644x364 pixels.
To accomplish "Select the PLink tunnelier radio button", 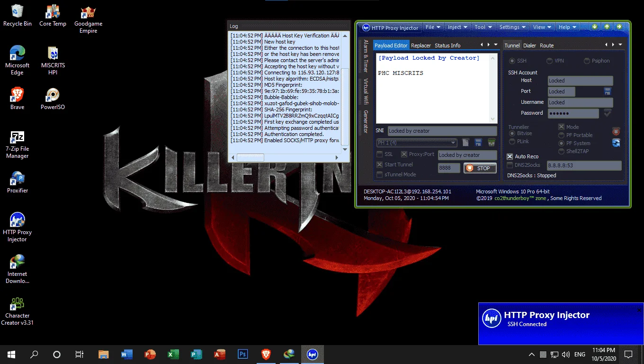I will (x=512, y=141).
